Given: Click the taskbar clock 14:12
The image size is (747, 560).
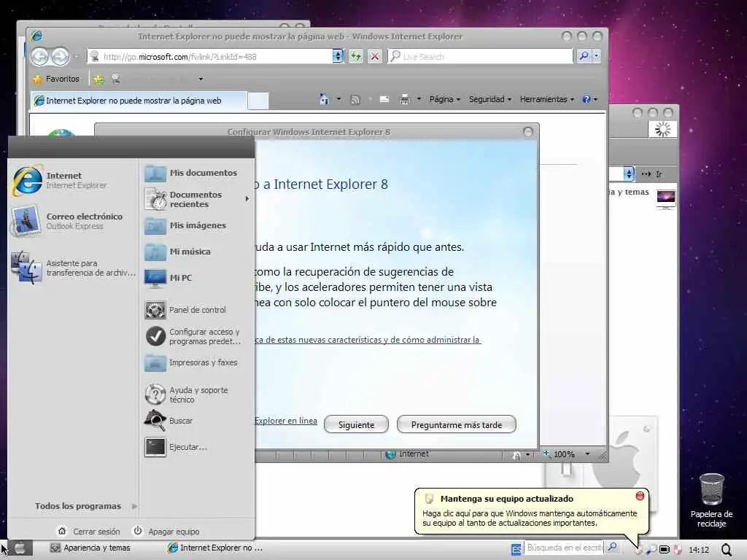Looking at the screenshot, I should pos(699,550).
